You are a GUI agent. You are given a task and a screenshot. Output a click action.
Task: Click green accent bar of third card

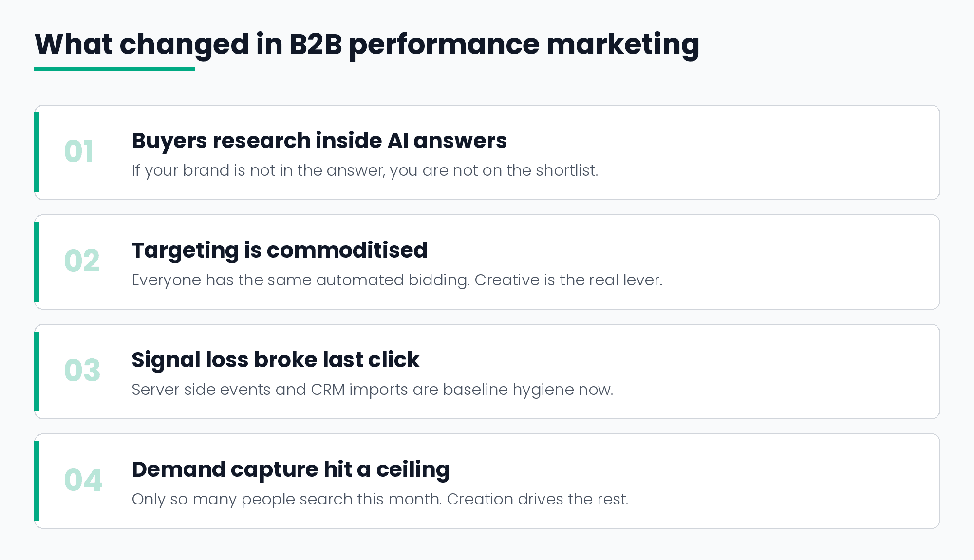pos(37,372)
